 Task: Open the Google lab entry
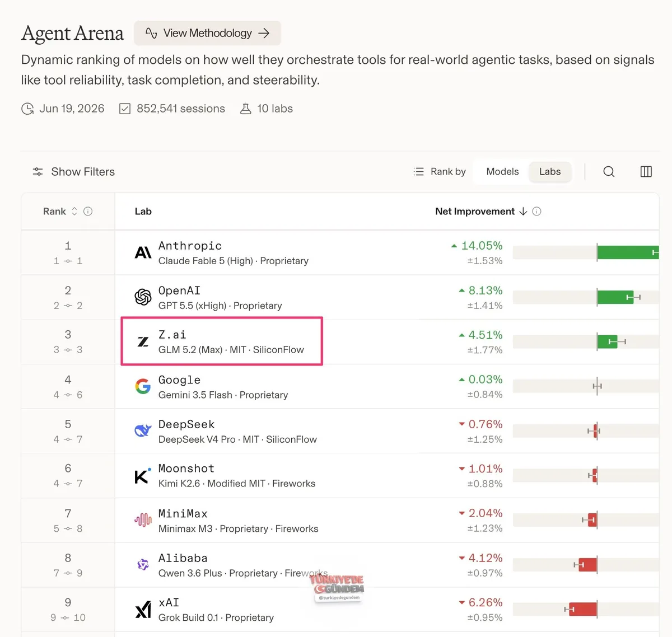click(179, 380)
